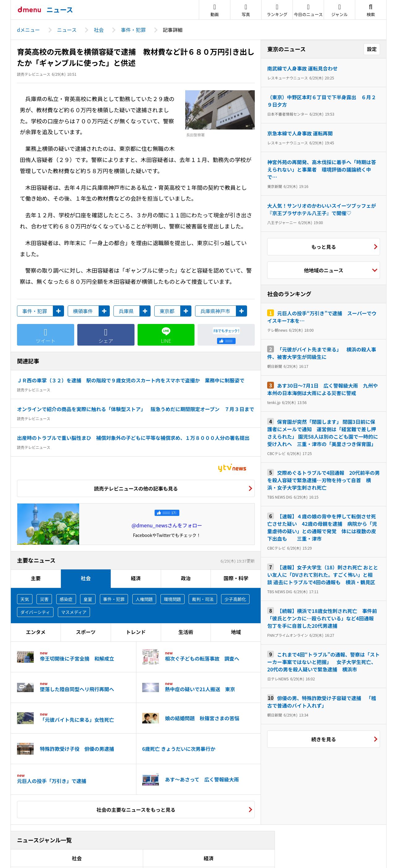Open breadcrumb link 社会

coord(99,30)
